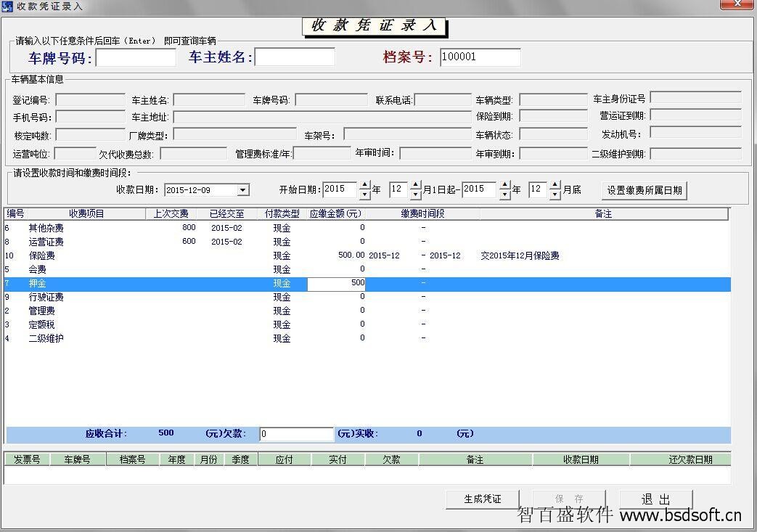Open the 收款日期 date dropdown arrow

243,190
